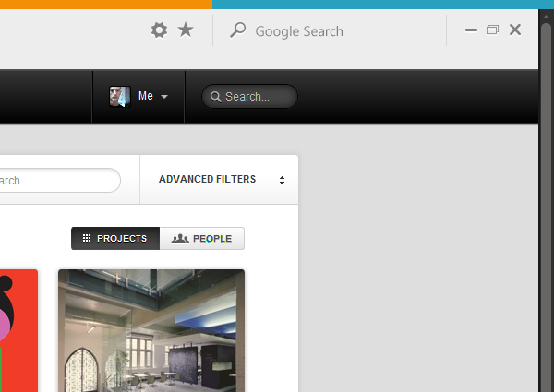
Task: Click the white rounded search box on the page
Action: coord(60,180)
